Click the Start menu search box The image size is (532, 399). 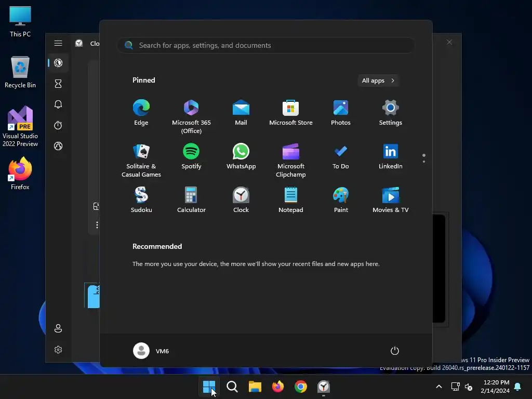click(265, 45)
